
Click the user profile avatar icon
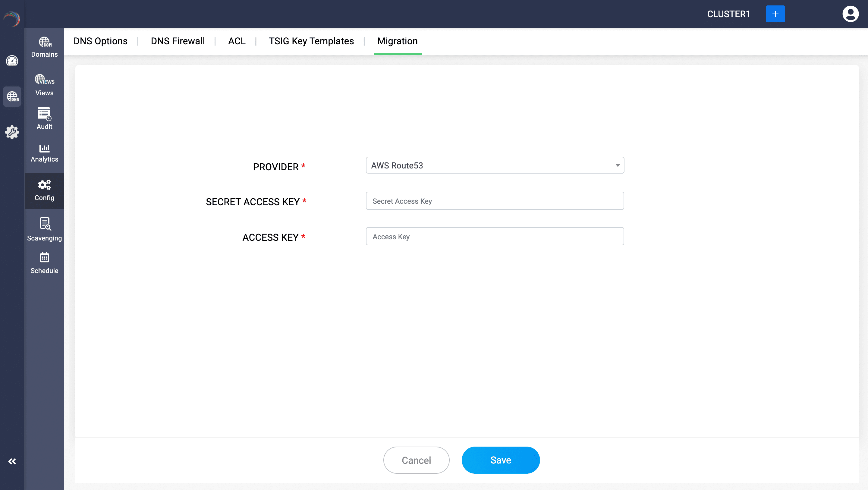pyautogui.click(x=850, y=14)
